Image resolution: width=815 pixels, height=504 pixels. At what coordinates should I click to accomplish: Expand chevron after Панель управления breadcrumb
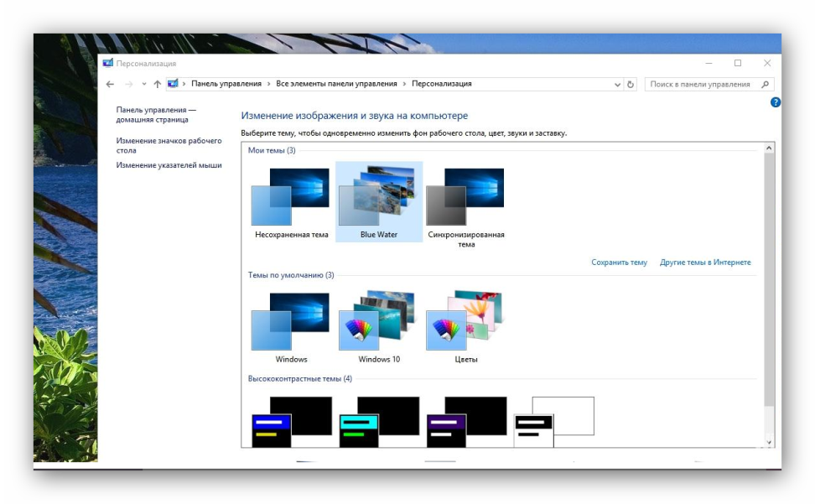point(269,84)
